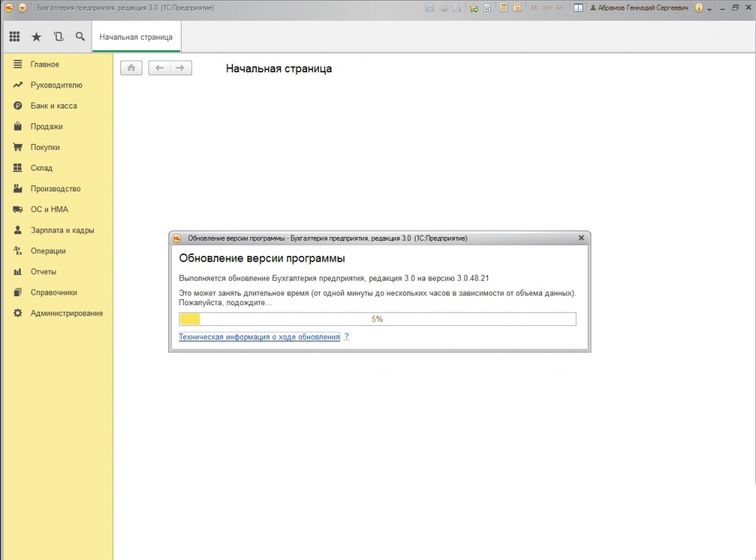Screen dimensions: 756x560
Task: Click the starred page icon in title bar
Action: click(487, 7)
